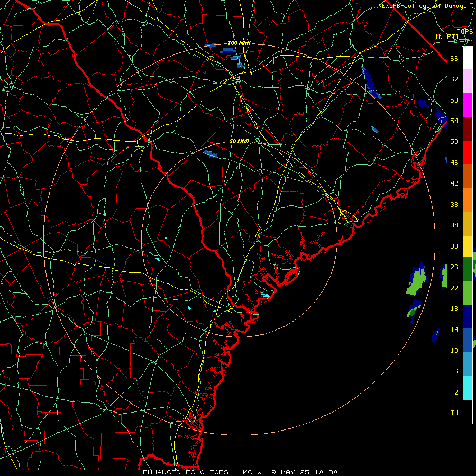Click the 'NEXLAB-College of DuPage' header text
The image size is (476, 476).
click(422, 6)
